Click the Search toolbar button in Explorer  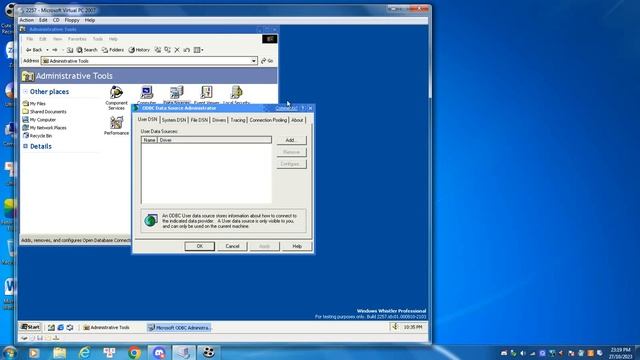[x=87, y=50]
